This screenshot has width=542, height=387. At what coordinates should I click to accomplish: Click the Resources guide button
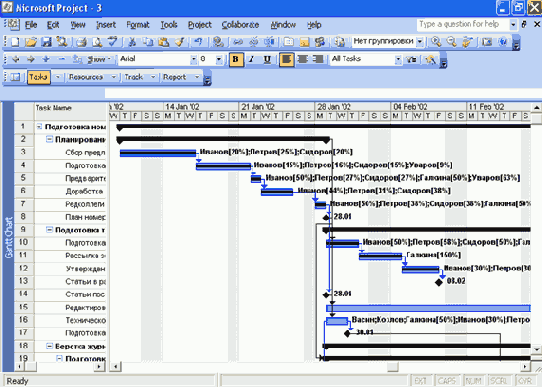coord(86,77)
